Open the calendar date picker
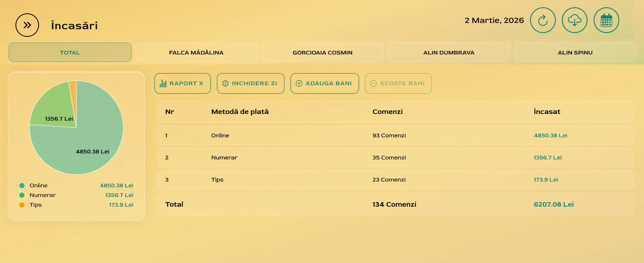Screen dimensions: 644x263 [x=606, y=20]
